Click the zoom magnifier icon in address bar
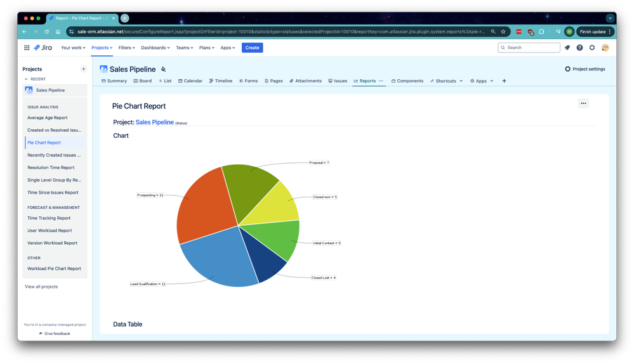Viewport: 634px width, 364px height. pos(493,32)
